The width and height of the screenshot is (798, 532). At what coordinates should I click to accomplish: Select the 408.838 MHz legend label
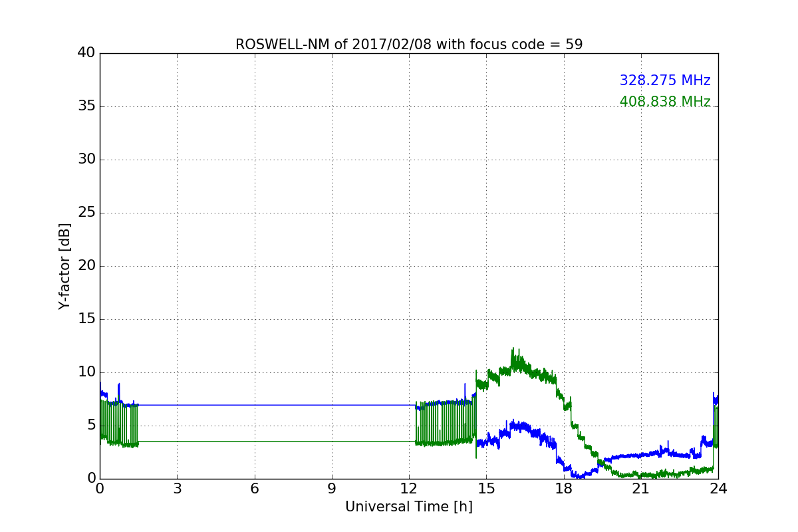665,102
